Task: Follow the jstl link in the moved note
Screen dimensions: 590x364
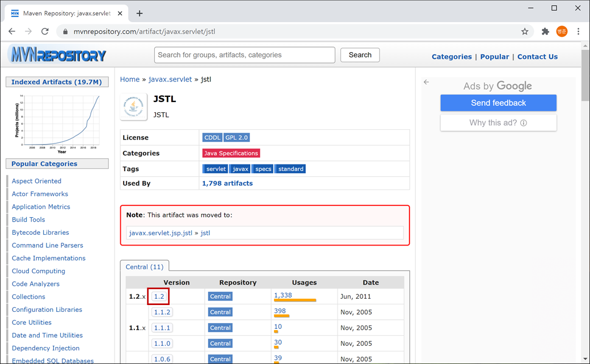Action: [205, 233]
